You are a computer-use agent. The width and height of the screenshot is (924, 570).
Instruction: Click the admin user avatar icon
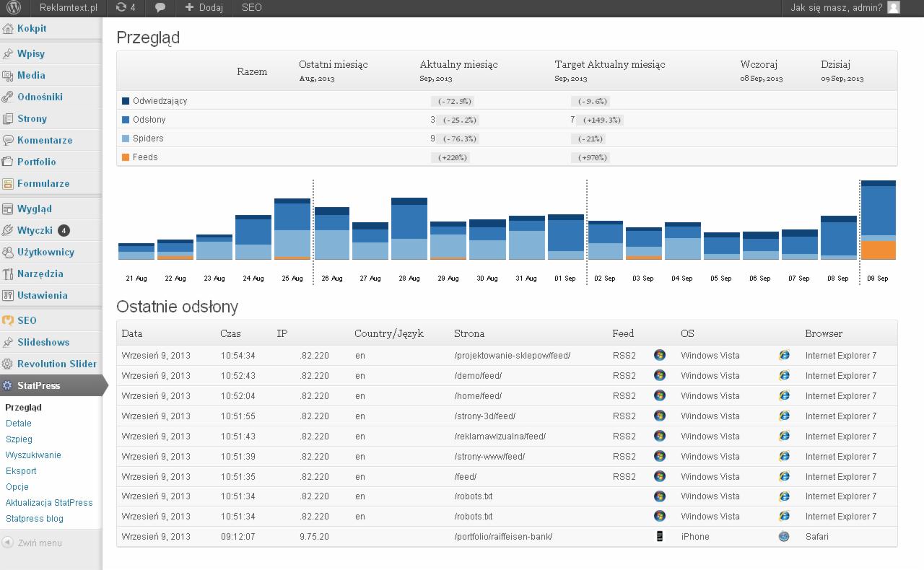point(894,8)
